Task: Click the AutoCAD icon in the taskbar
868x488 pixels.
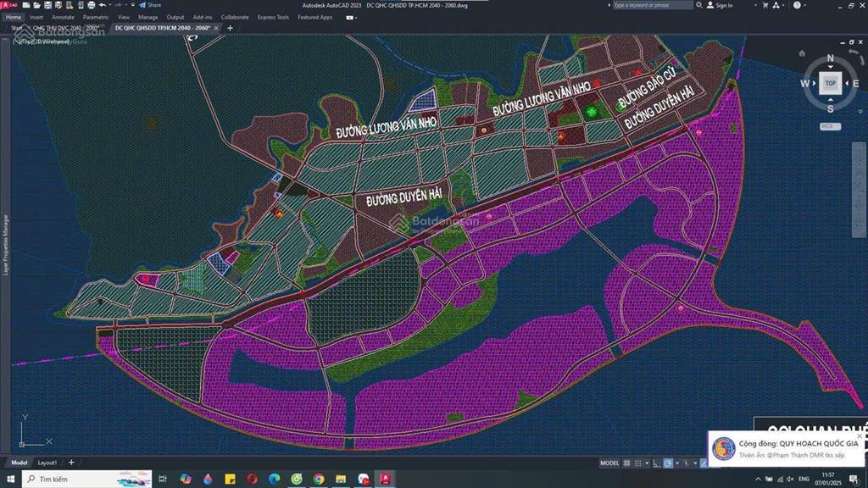Action: pyautogui.click(x=386, y=479)
